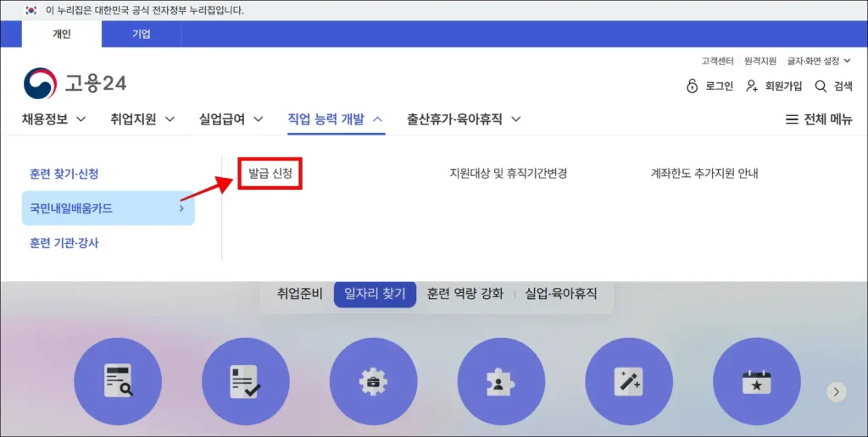
Task: Click the 회원가입 person-plus icon
Action: point(752,86)
